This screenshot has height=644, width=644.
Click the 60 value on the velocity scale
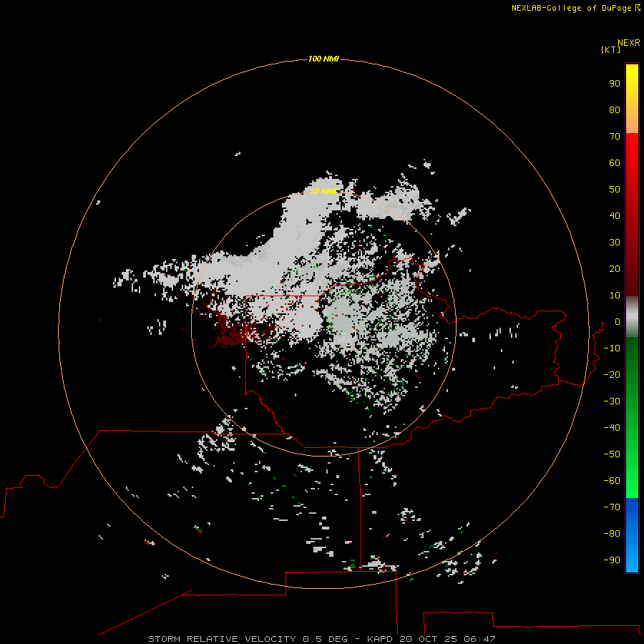[615, 162]
